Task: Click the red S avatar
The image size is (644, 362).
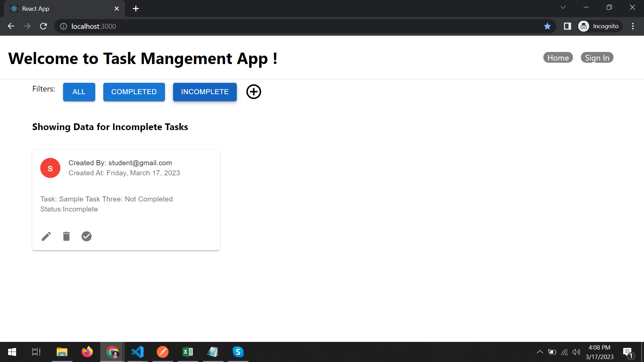Action: 50,168
